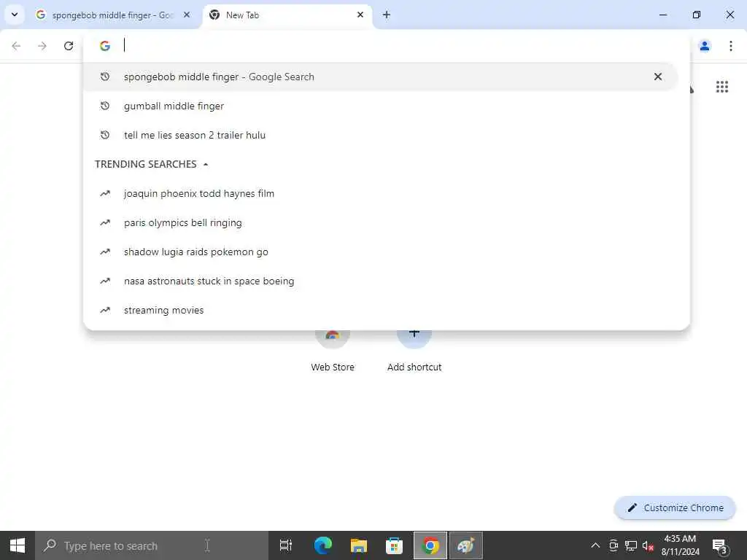The height and width of the screenshot is (560, 747).
Task: Pick trending search paris olympics bell ringing
Action: point(380,222)
